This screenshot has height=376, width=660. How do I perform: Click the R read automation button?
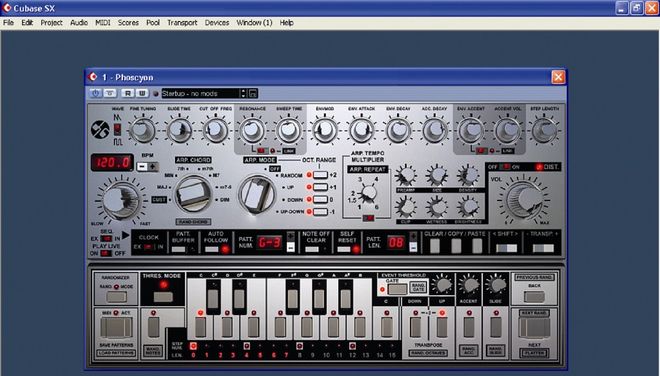coord(128,93)
